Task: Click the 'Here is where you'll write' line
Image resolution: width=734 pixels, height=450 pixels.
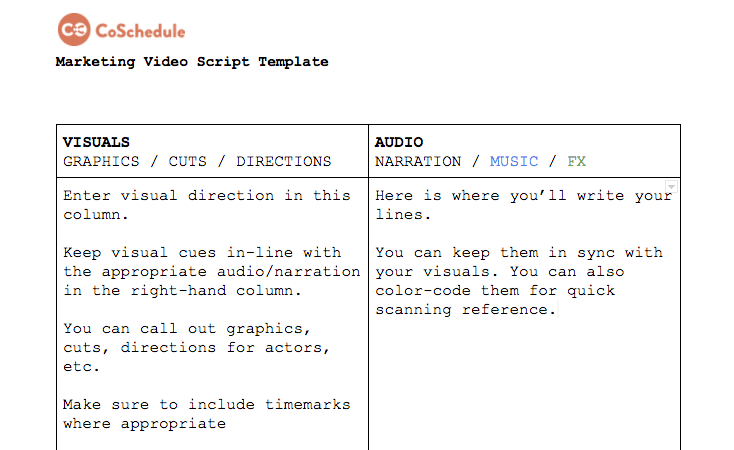Action: [522, 196]
